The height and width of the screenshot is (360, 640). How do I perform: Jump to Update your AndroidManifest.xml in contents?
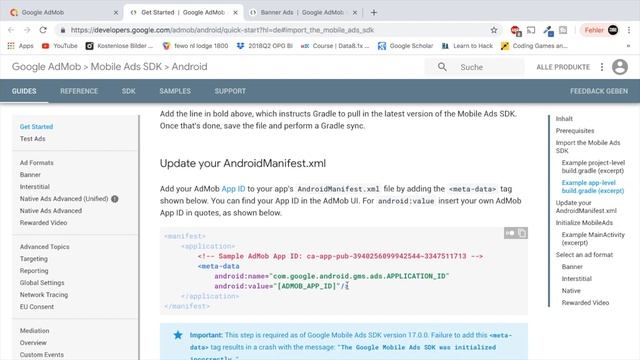coord(586,207)
